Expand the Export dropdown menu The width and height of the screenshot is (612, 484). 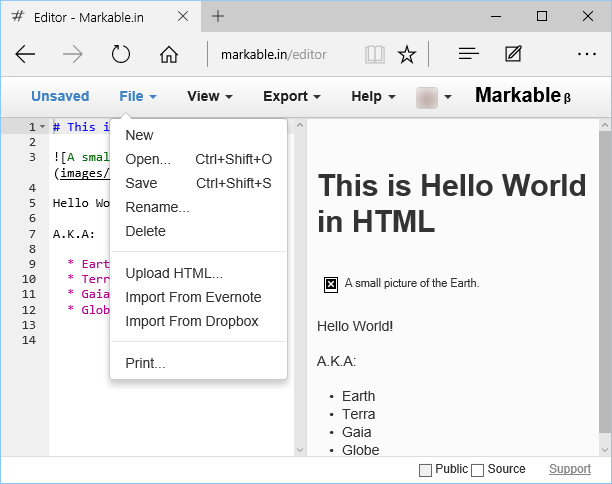pyautogui.click(x=292, y=96)
